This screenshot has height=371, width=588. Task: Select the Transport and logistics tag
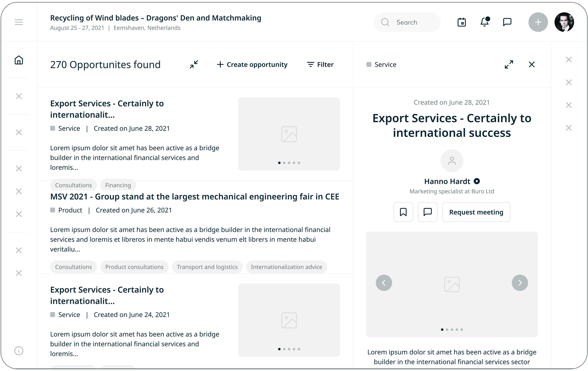(207, 267)
